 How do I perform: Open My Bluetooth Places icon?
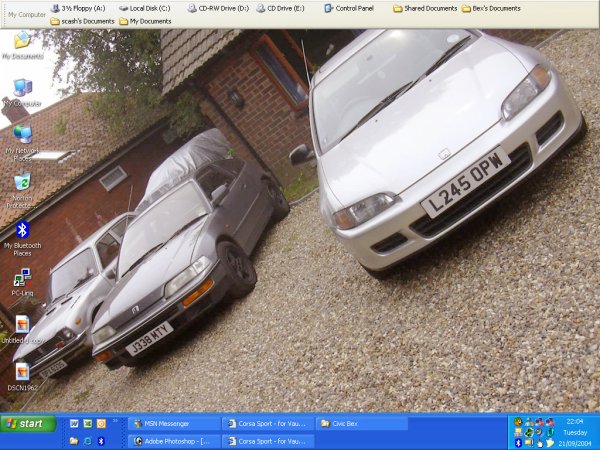coord(22,231)
